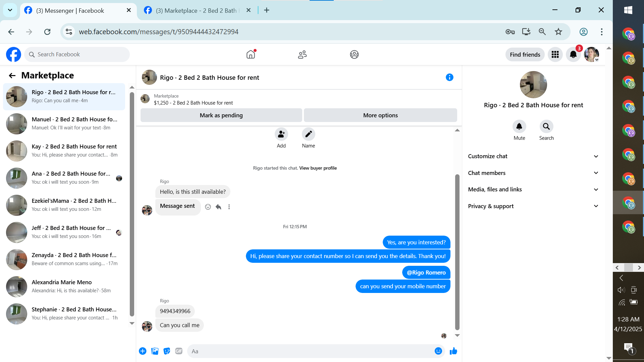Open taskbar notification center icon
This screenshot has height=362, width=644.
(x=628, y=348)
